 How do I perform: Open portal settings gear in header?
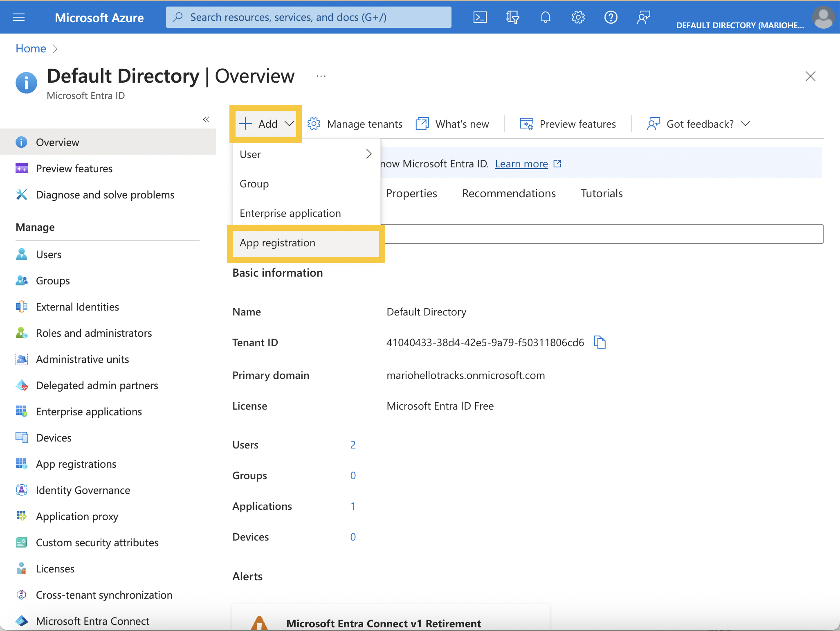(578, 17)
